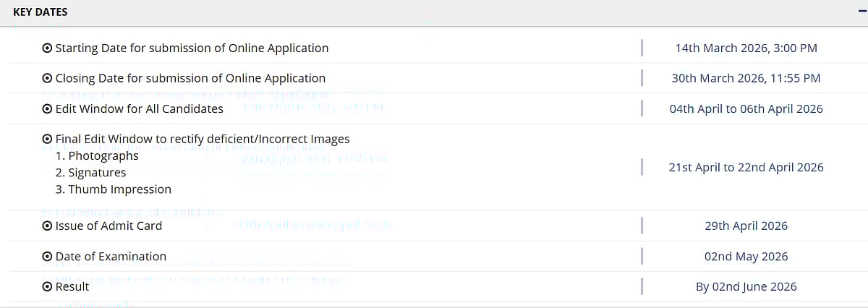This screenshot has height=308, width=868.
Task: Click the 14th March 2026, 3:00 PM date
Action: point(746,48)
